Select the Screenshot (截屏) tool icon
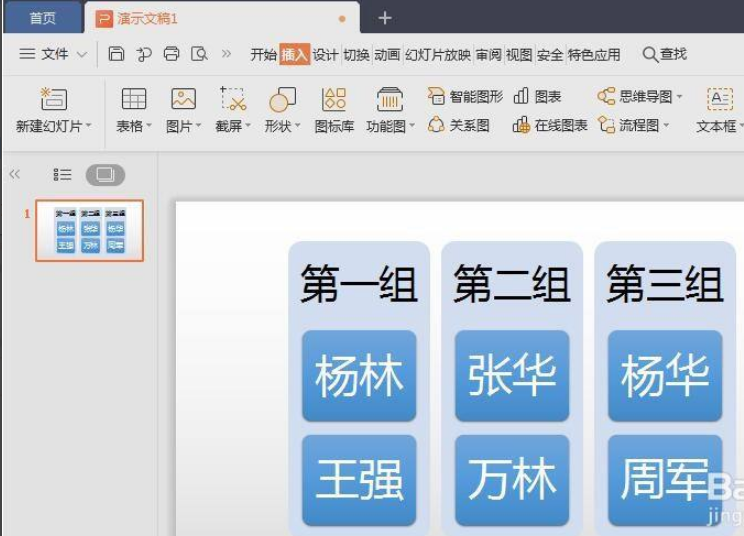744x536 pixels. [x=232, y=99]
